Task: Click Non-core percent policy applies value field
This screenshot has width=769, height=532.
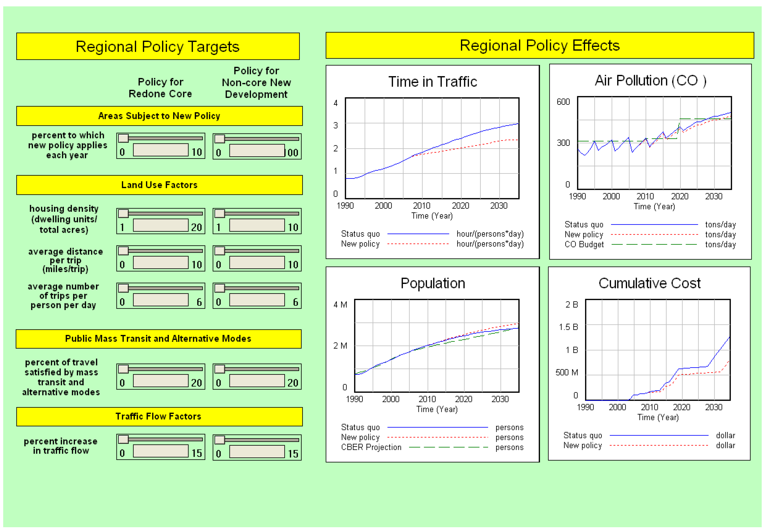Action: click(257, 151)
